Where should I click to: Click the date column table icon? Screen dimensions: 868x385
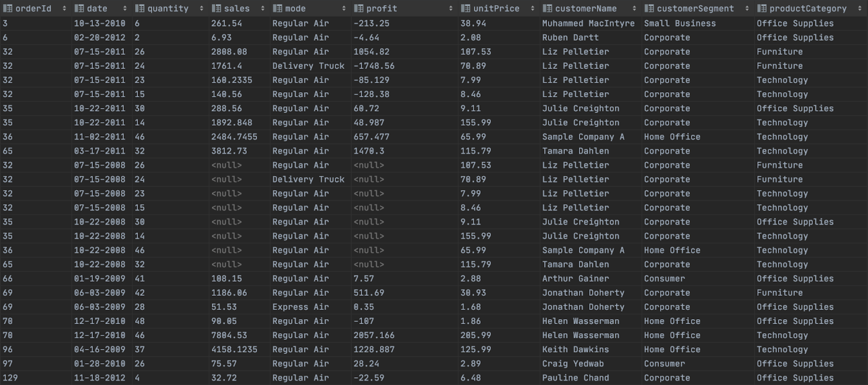[79, 9]
